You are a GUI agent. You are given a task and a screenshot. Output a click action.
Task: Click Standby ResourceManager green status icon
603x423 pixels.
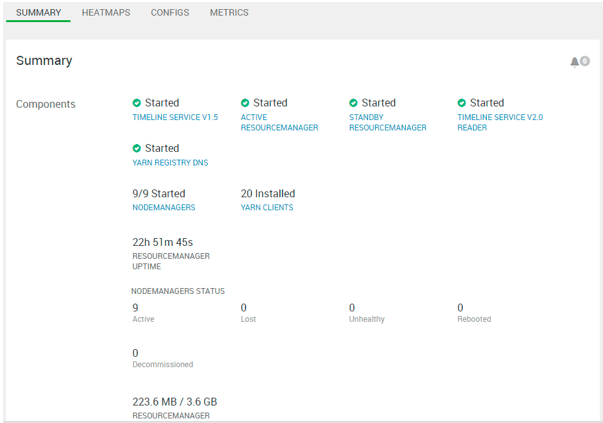point(353,103)
